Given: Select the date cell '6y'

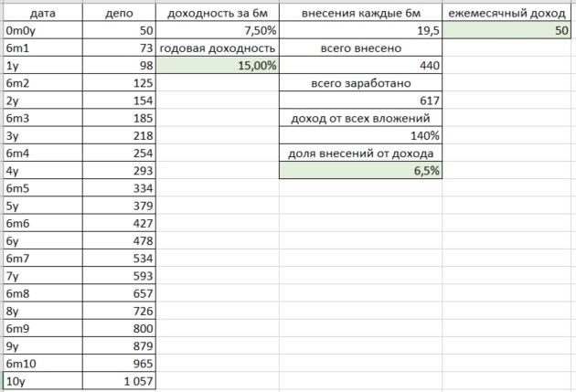Looking at the screenshot, I should (43, 241).
